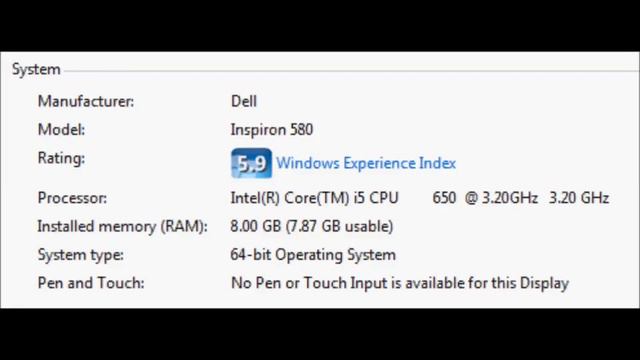Click the Dell manufacturer value
The image size is (640, 360).
pos(244,101)
